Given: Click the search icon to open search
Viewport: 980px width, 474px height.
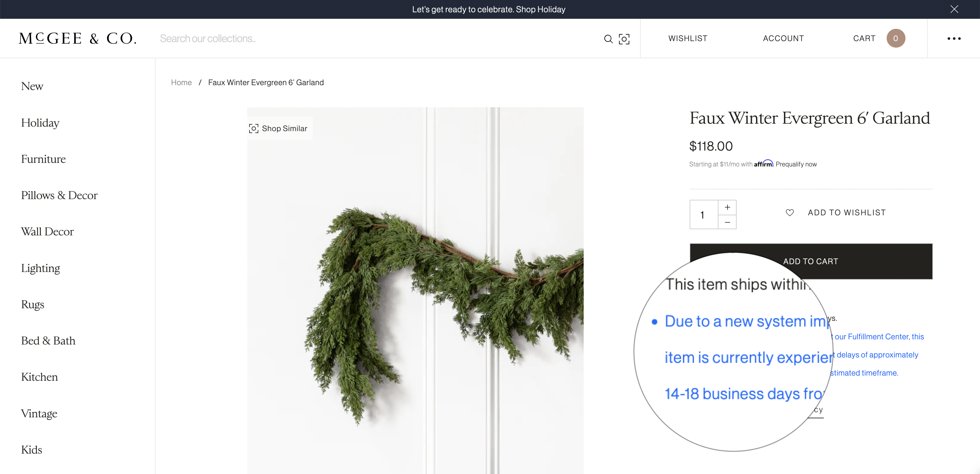Looking at the screenshot, I should point(608,39).
